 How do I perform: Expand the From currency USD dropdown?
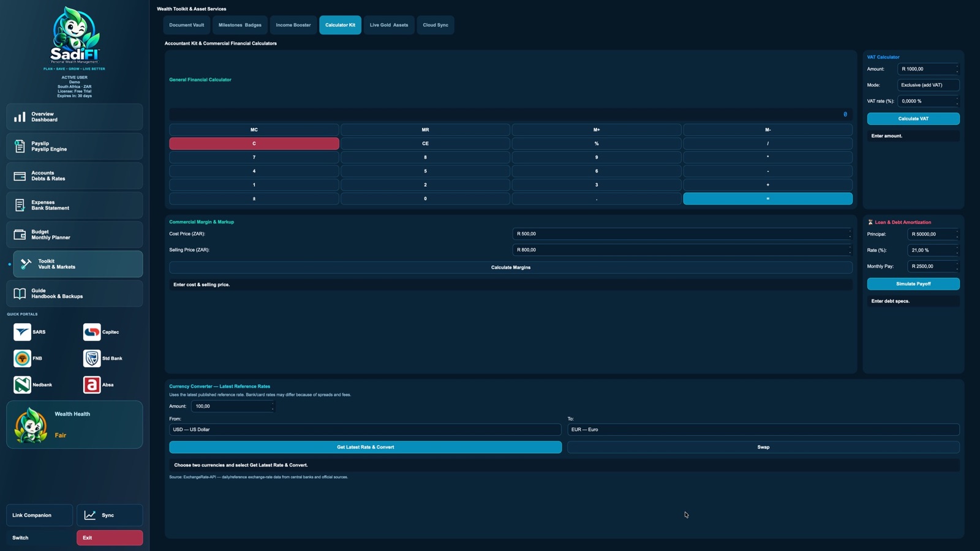(x=365, y=430)
